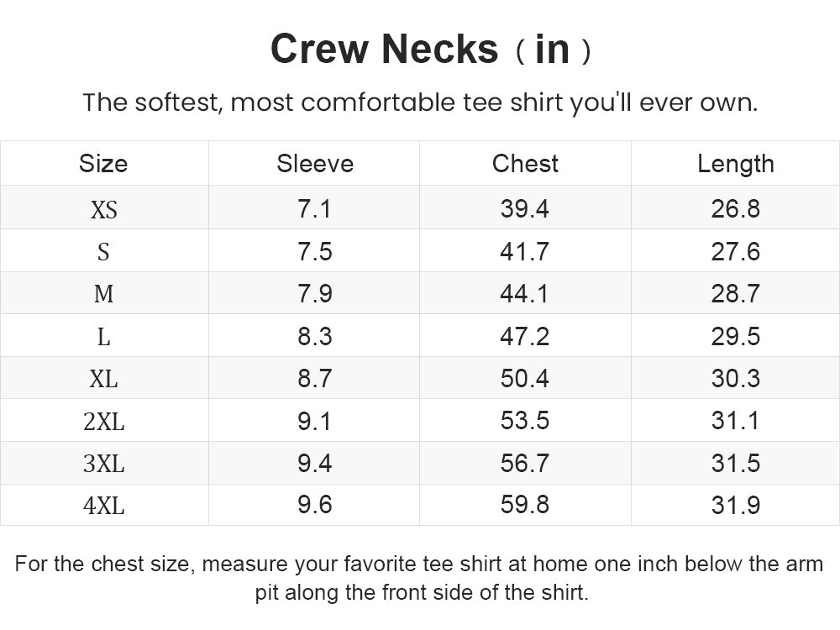This screenshot has width=840, height=630.
Task: Select the XS size row label
Action: coord(103,209)
